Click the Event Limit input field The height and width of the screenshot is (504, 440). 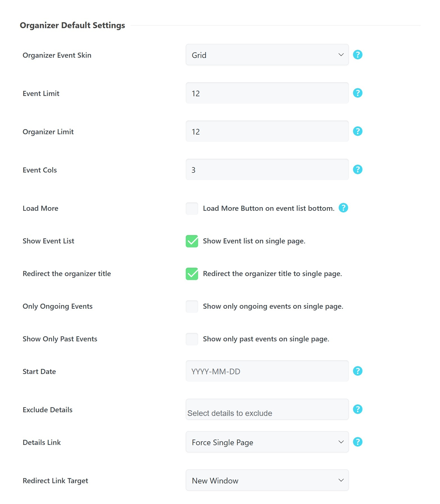(x=267, y=93)
